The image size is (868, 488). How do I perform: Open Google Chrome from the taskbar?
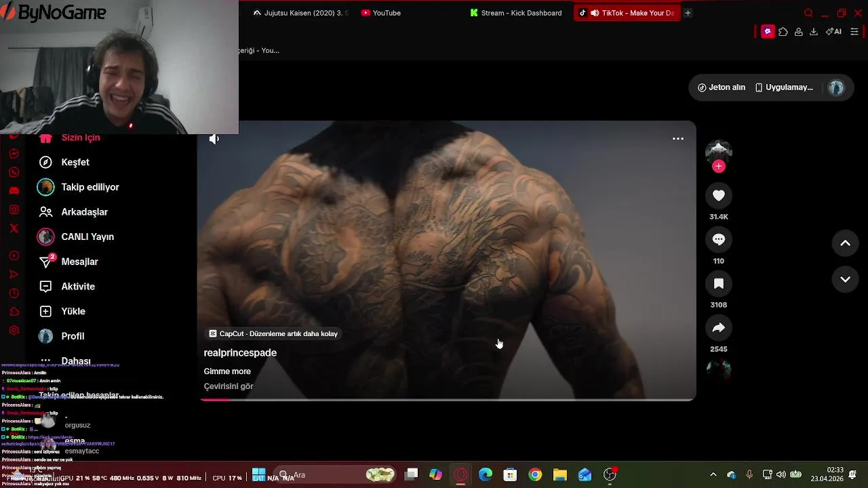point(535,474)
